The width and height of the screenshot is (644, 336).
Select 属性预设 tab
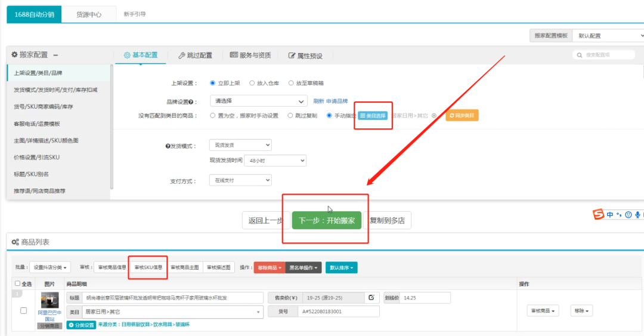click(x=305, y=56)
